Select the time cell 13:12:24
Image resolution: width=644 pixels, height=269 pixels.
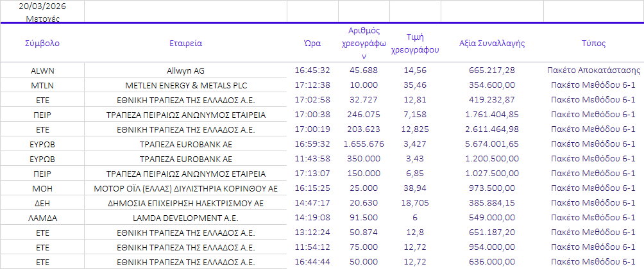click(x=312, y=232)
